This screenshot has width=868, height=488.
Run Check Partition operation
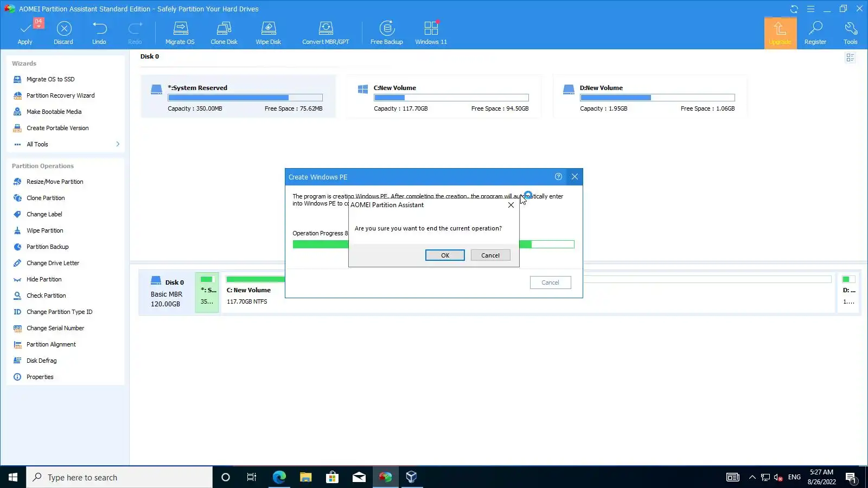46,296
